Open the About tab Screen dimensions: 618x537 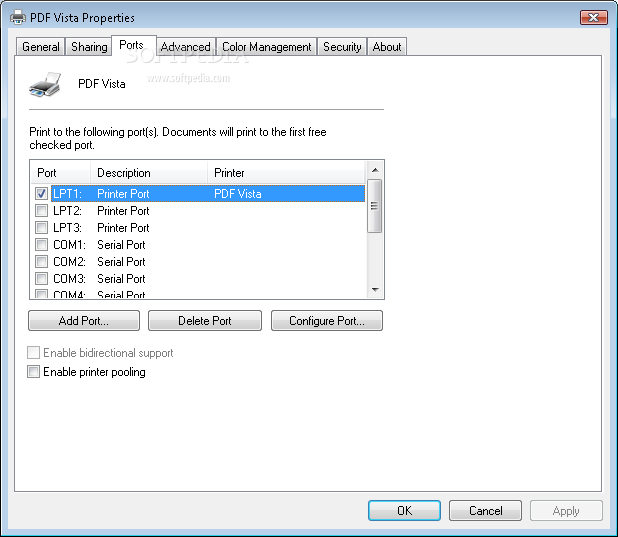[x=387, y=47]
